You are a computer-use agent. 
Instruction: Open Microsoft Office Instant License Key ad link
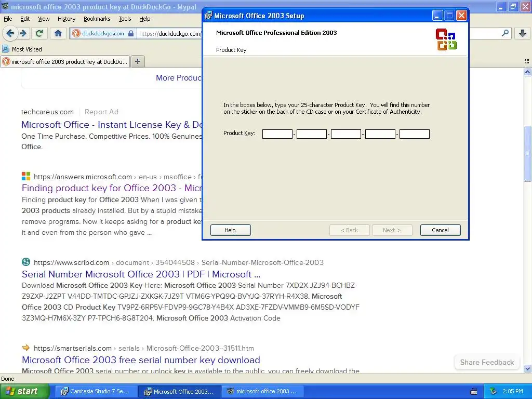(x=112, y=125)
